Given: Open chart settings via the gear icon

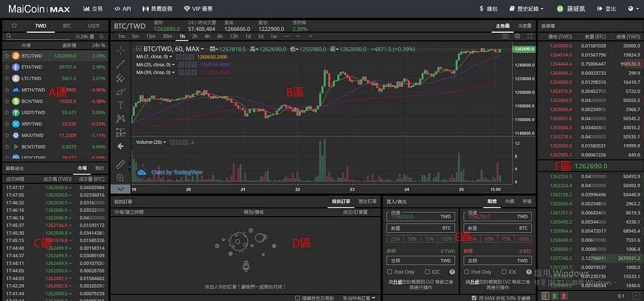Looking at the screenshot, I should point(517,36).
